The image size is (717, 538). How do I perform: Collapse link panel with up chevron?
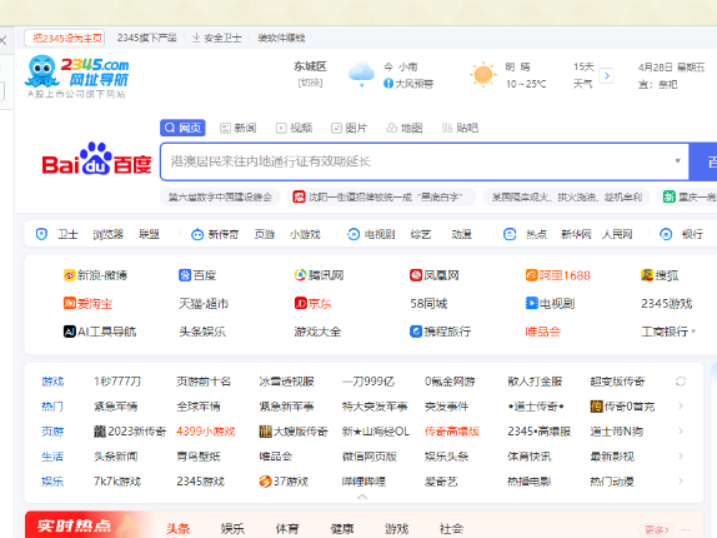pos(362,497)
